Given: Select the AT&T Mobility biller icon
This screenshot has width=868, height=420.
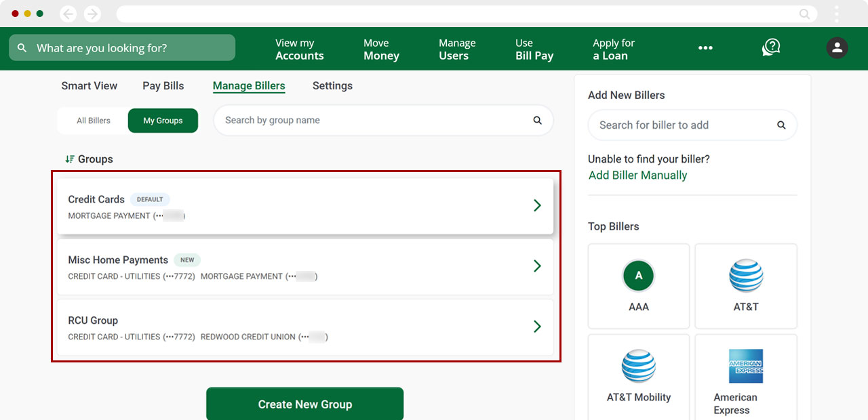Looking at the screenshot, I should click(x=638, y=366).
